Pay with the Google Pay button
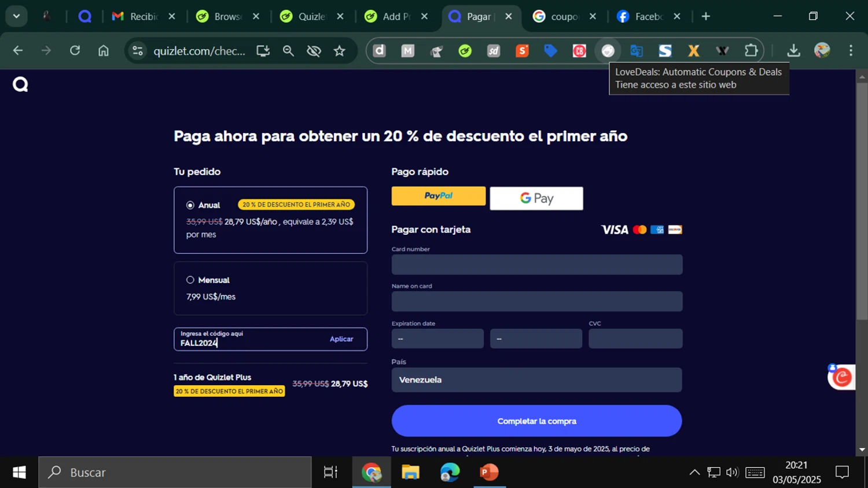The width and height of the screenshot is (868, 488). 536,198
